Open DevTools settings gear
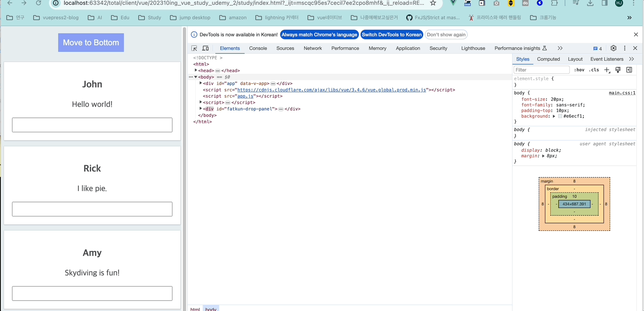This screenshot has width=644, height=311. pyautogui.click(x=614, y=48)
